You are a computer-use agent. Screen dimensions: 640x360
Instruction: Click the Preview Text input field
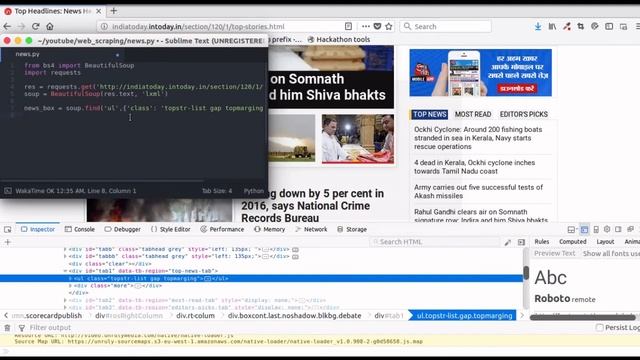click(x=555, y=253)
